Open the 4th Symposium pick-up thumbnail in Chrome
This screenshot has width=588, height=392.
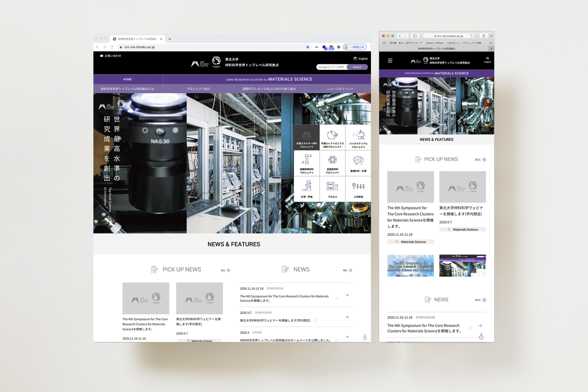pyautogui.click(x=146, y=298)
